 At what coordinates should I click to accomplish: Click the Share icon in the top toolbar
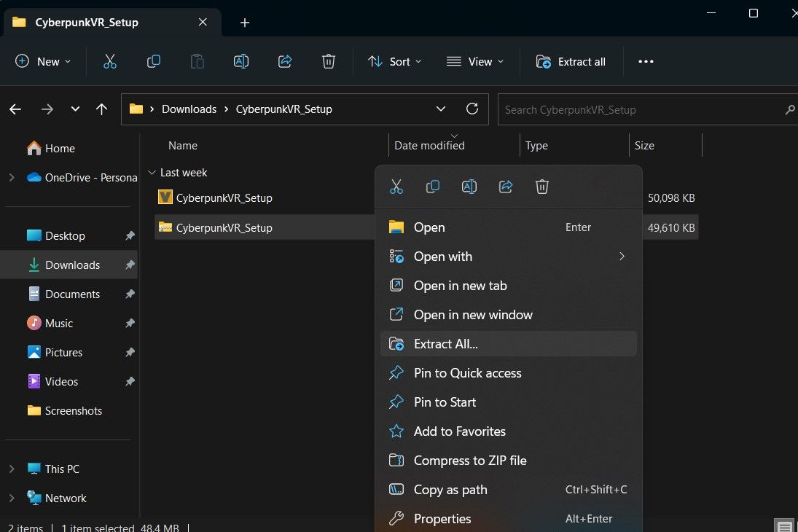click(285, 61)
